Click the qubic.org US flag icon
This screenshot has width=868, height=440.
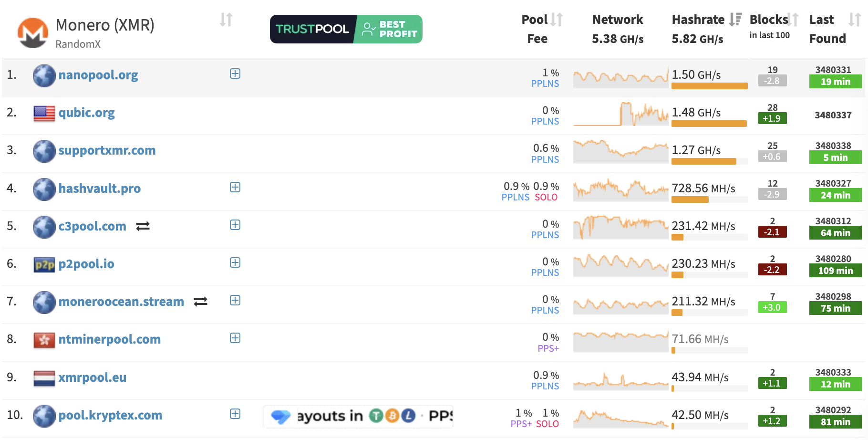(44, 114)
